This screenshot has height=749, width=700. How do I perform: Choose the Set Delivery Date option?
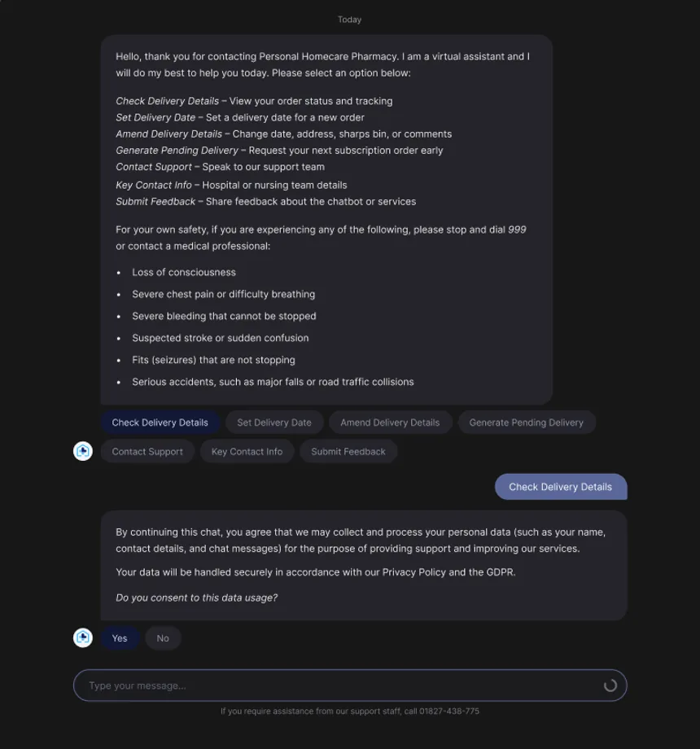coord(274,423)
